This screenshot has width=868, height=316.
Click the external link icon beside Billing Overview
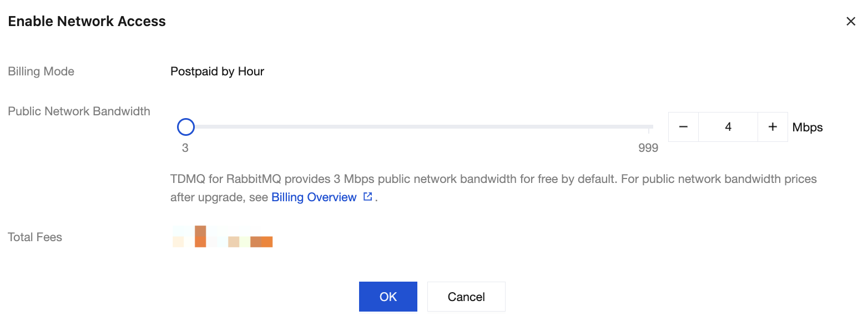tap(367, 197)
